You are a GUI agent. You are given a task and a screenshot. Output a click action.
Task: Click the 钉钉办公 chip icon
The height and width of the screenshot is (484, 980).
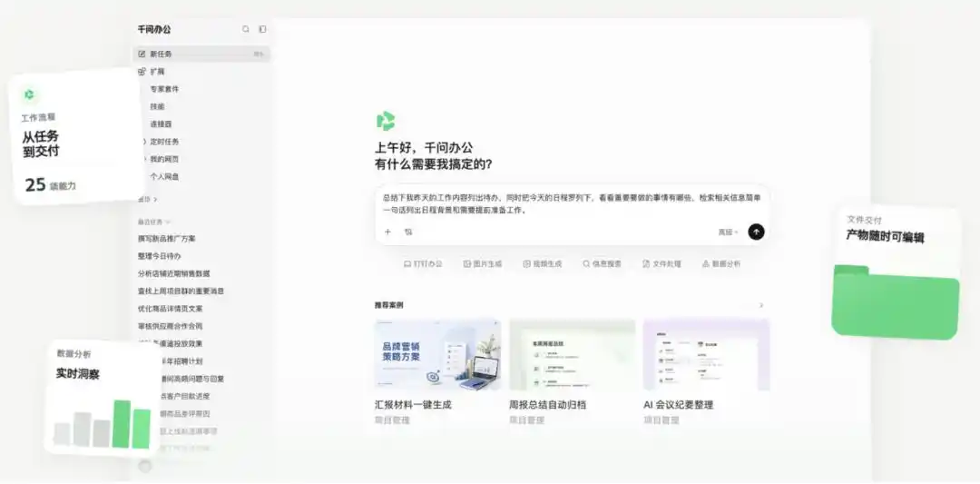[407, 264]
